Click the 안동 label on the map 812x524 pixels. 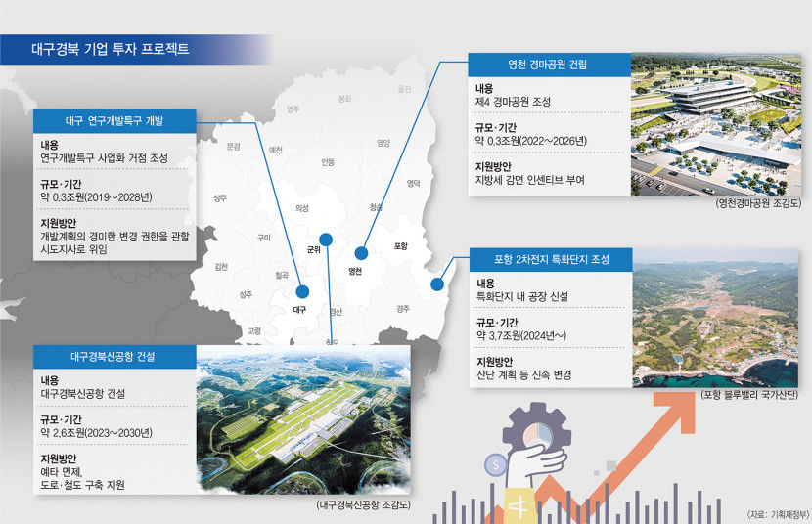(327, 162)
